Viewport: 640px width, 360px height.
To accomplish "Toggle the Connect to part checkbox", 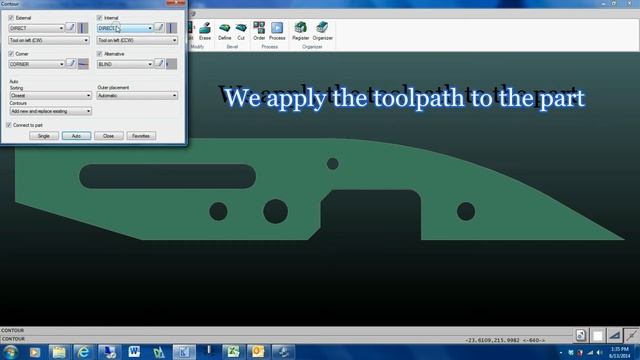I will (x=9, y=125).
